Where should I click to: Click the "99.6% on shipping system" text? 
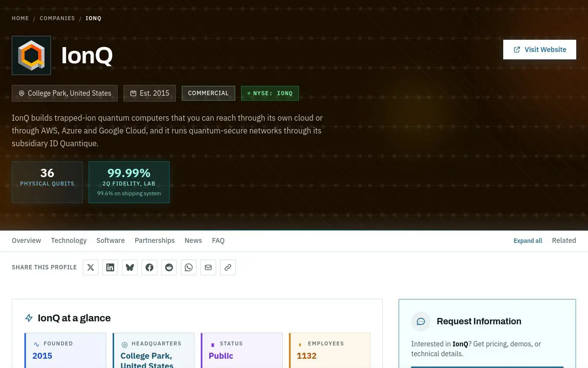129,193
